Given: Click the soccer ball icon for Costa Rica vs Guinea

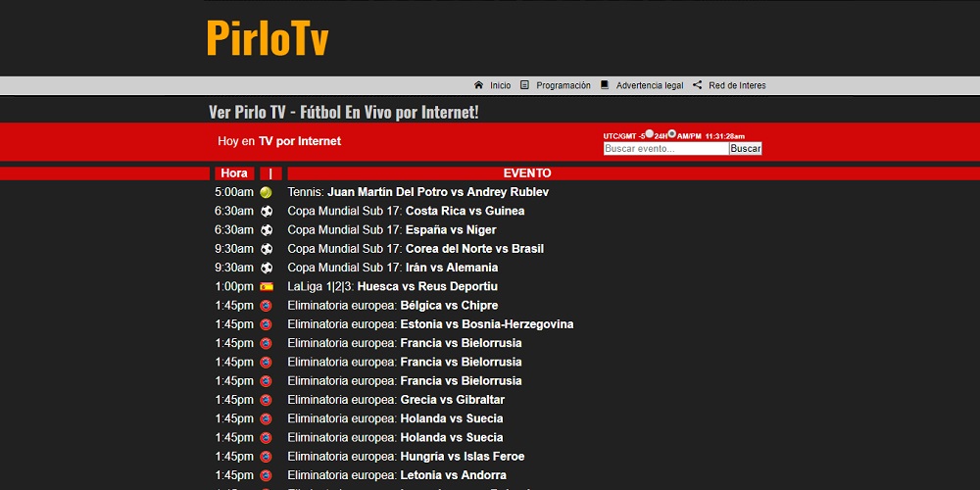Looking at the screenshot, I should [x=267, y=212].
